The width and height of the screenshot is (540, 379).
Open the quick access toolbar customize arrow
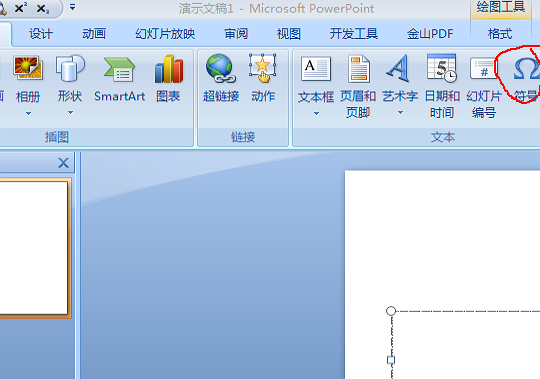pyautogui.click(x=72, y=7)
